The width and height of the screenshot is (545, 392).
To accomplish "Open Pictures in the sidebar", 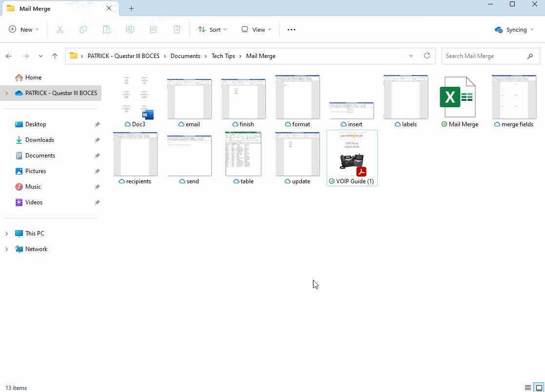I will [36, 171].
